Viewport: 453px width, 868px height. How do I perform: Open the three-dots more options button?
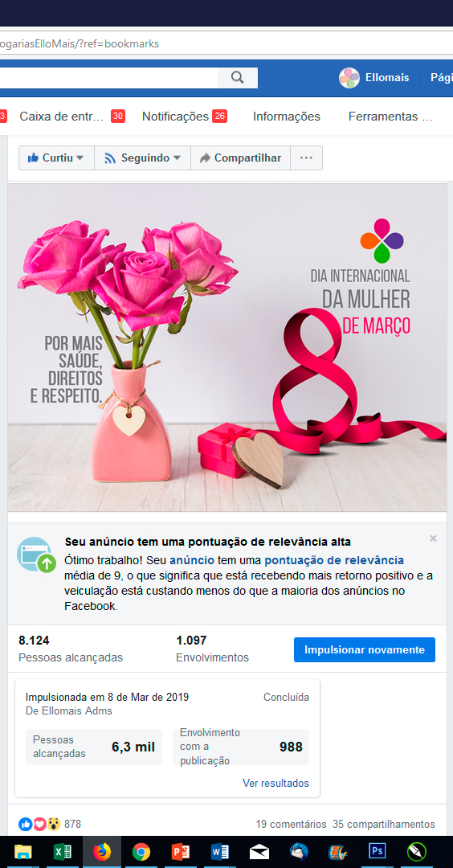[306, 158]
